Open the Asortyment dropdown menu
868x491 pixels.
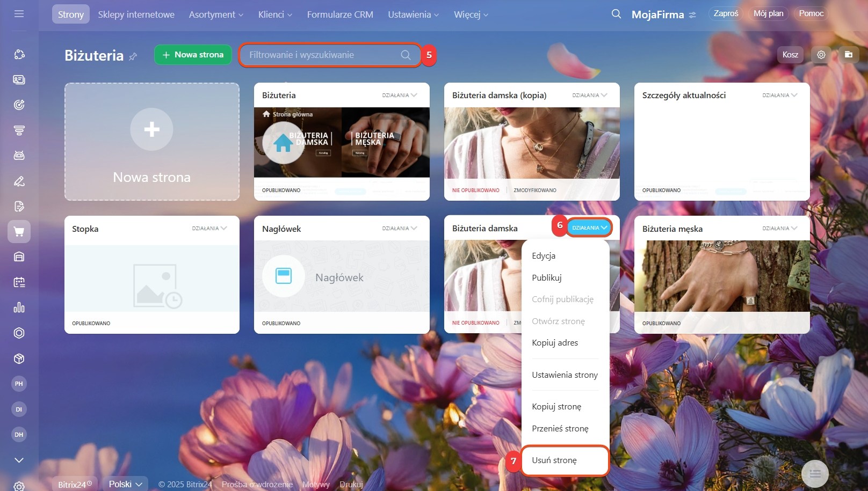coord(216,14)
